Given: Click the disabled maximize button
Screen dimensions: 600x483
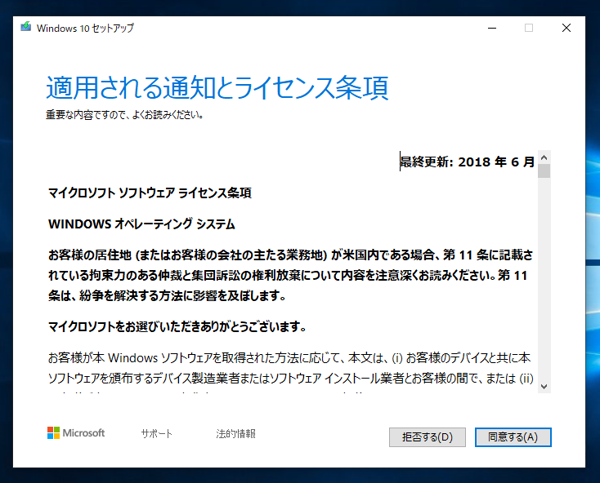Looking at the screenshot, I should click(529, 28).
